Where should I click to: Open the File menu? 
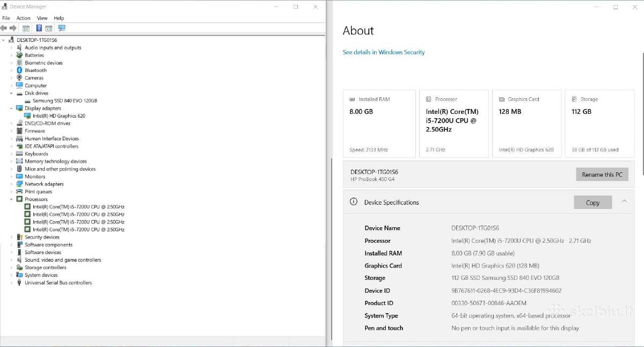[6, 18]
